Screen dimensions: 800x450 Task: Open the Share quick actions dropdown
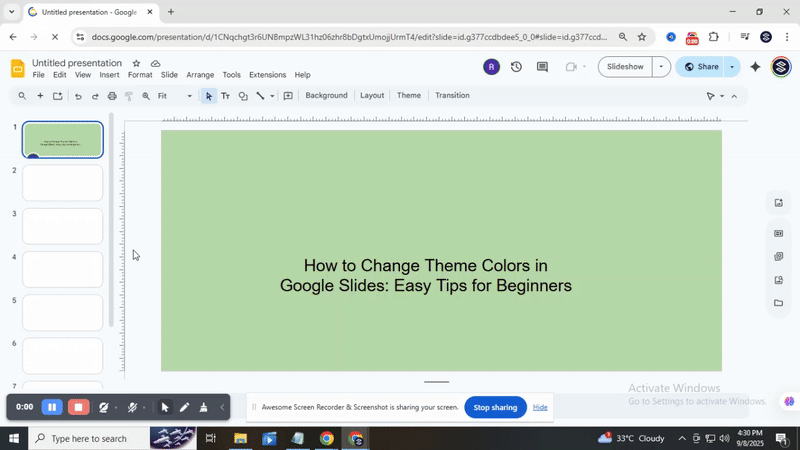732,67
